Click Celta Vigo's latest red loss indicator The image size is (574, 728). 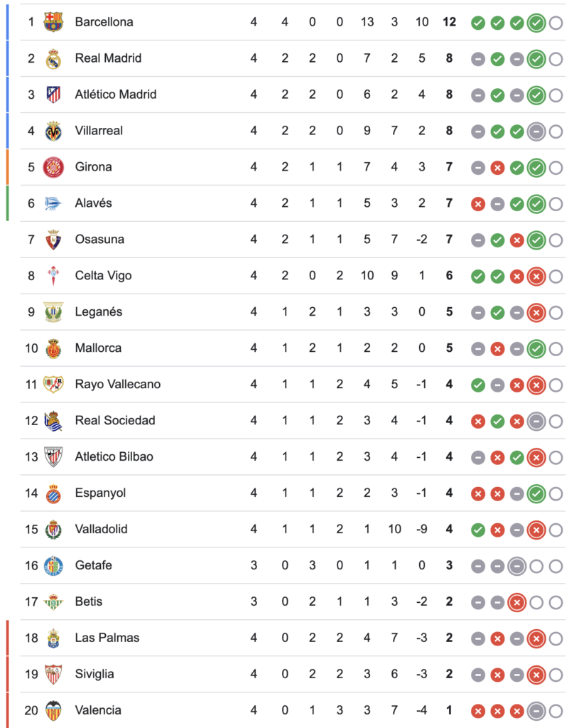[536, 277]
